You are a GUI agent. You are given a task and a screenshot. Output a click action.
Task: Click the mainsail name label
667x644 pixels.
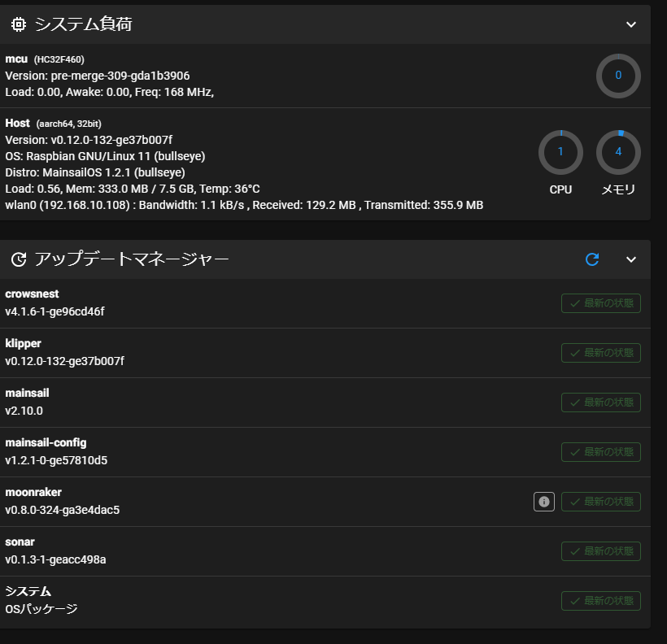(27, 393)
